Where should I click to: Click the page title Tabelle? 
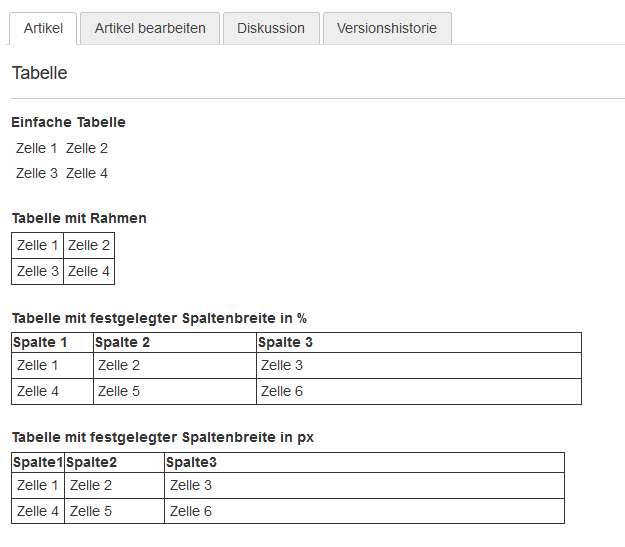pyautogui.click(x=40, y=73)
